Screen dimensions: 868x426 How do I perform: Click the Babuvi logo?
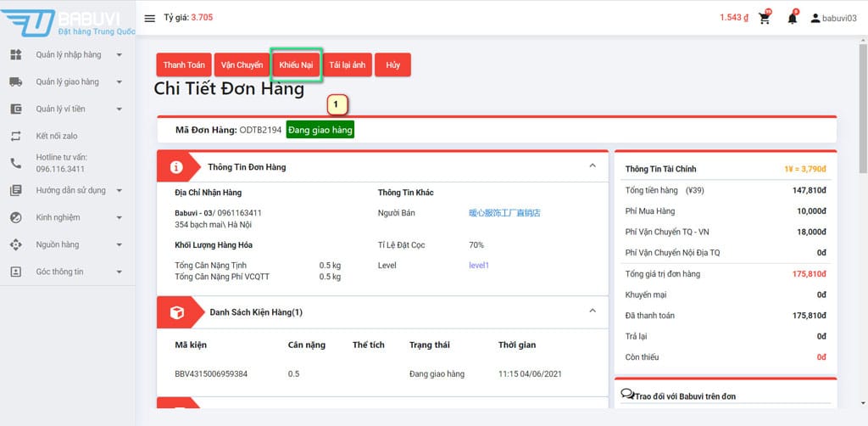68,22
